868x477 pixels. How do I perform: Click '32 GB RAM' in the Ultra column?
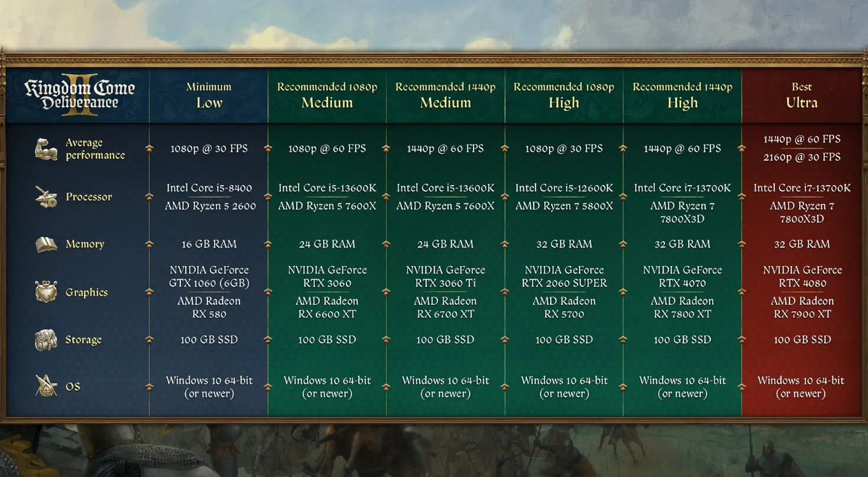(x=802, y=244)
